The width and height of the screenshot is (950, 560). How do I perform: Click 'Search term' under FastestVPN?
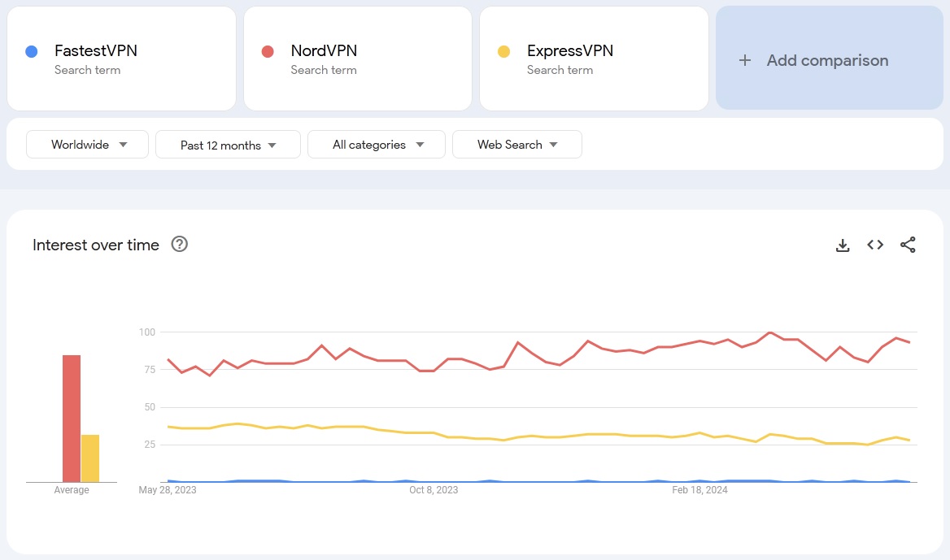coord(87,70)
